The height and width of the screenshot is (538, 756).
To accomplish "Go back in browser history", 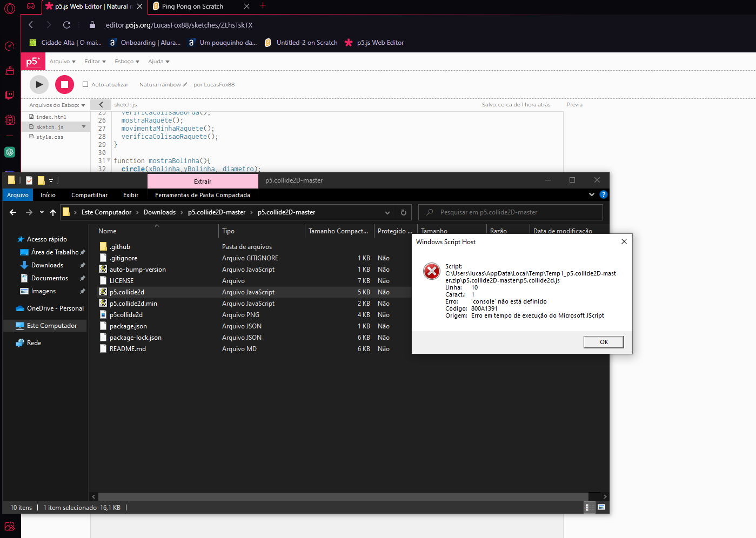I will point(31,25).
